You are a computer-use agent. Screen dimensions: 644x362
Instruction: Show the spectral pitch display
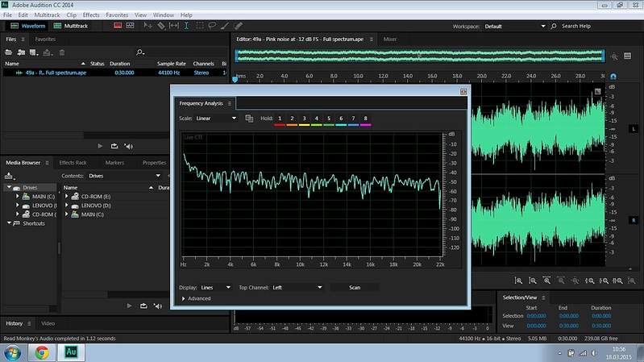coord(131,26)
